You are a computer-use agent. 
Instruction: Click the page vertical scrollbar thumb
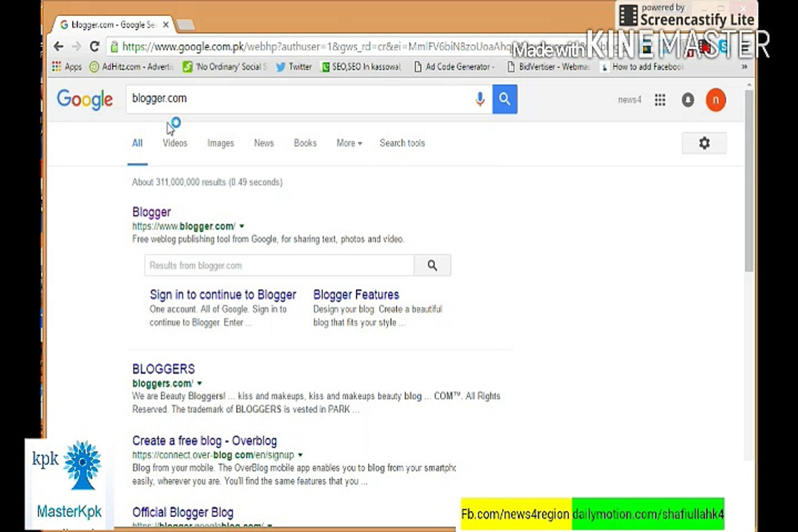[x=749, y=180]
